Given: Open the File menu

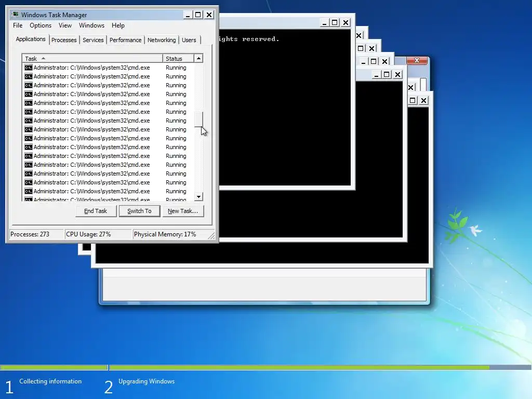Looking at the screenshot, I should pos(18,25).
